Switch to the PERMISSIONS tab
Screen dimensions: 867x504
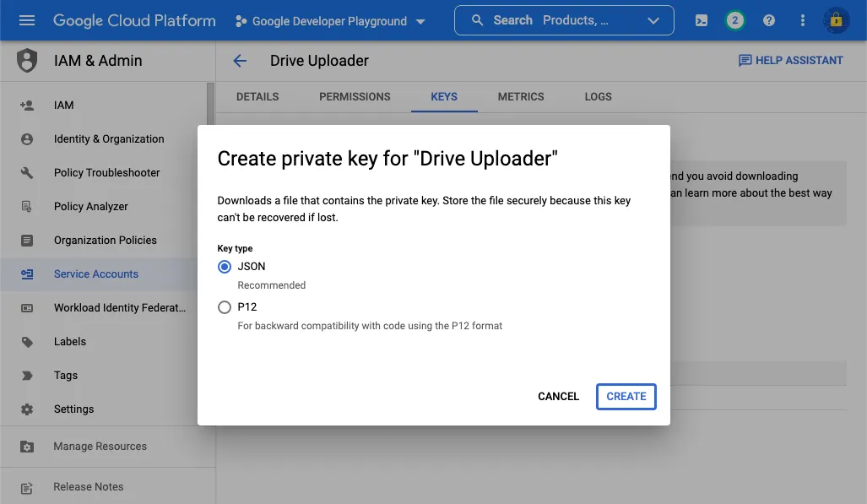pos(355,96)
